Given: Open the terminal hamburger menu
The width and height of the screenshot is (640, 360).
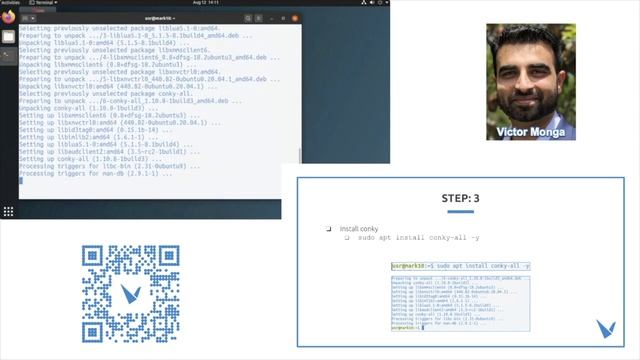Looking at the screenshot, I should tap(259, 18).
